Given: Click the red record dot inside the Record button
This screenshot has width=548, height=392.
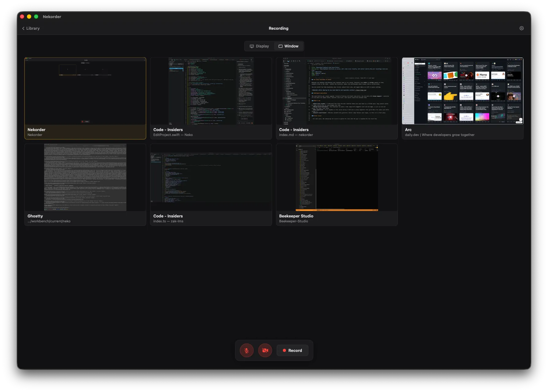Looking at the screenshot, I should [284, 350].
